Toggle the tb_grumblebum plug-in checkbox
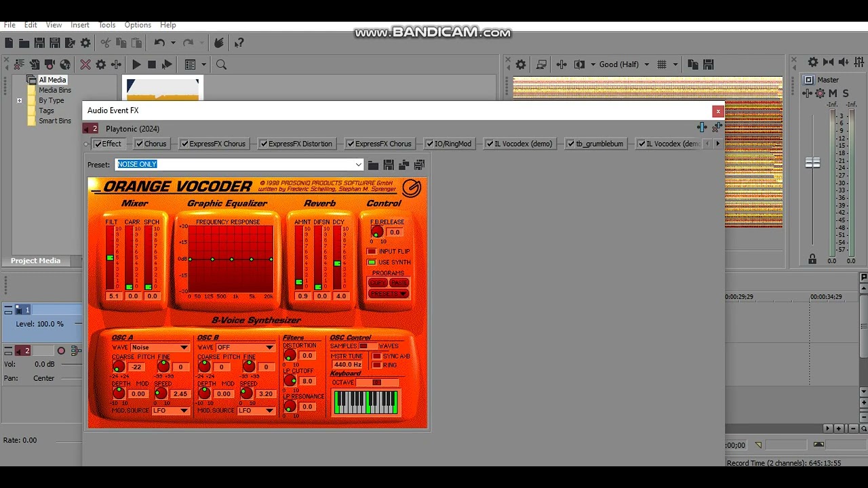Viewport: 868px width, 488px height. 570,144
